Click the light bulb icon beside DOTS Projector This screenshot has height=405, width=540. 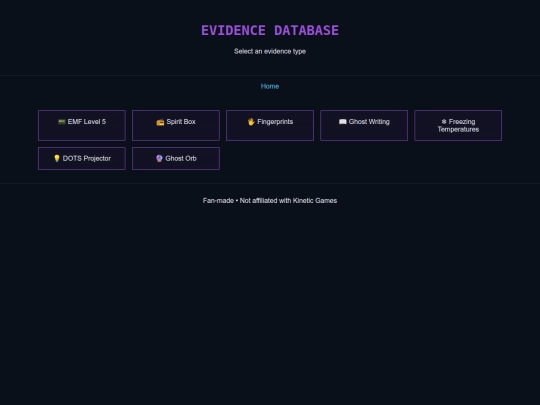point(57,158)
